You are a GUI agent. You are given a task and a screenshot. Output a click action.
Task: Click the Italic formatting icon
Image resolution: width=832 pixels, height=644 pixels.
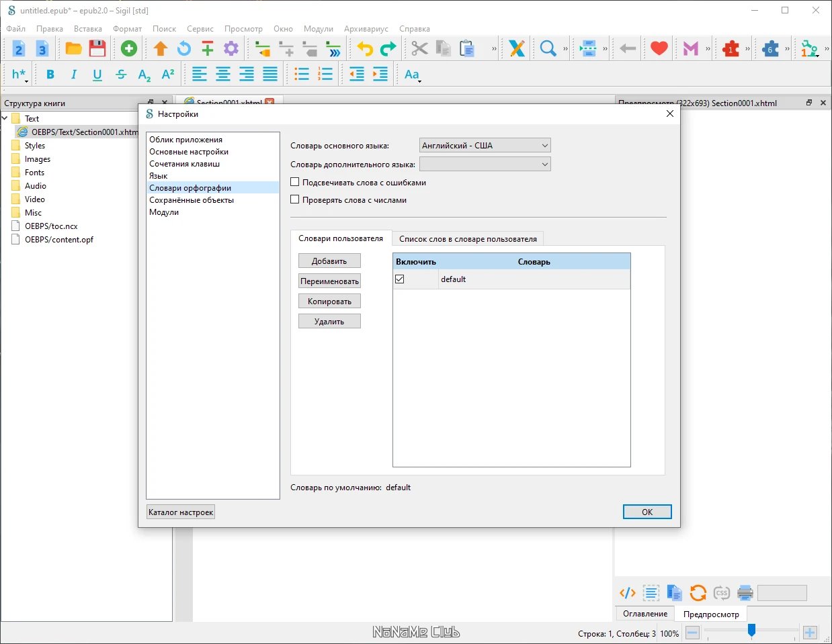point(74,75)
